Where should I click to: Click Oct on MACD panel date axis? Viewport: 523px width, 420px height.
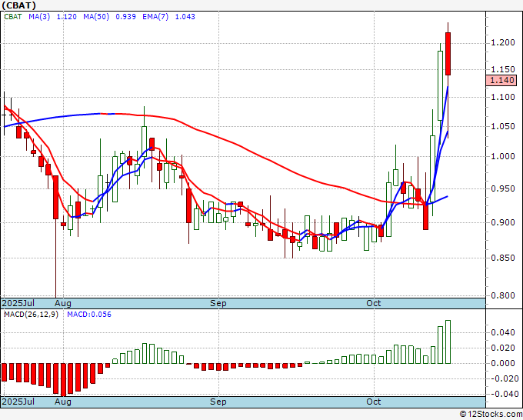tap(373, 402)
